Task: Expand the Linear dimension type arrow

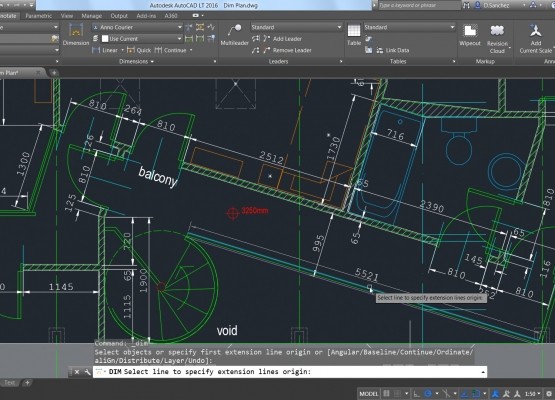Action: [122, 50]
